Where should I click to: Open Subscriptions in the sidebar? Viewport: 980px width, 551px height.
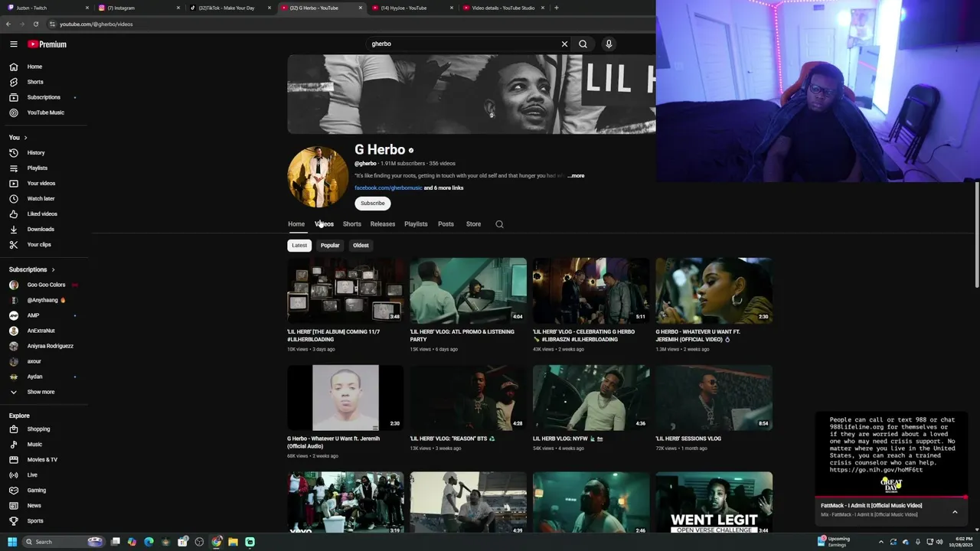coord(44,97)
